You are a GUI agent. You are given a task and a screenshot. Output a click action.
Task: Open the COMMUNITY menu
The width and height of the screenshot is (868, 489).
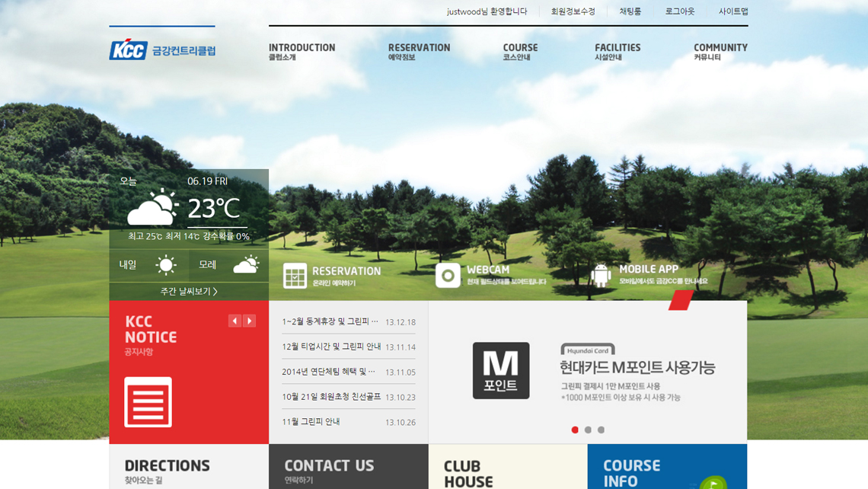point(720,52)
